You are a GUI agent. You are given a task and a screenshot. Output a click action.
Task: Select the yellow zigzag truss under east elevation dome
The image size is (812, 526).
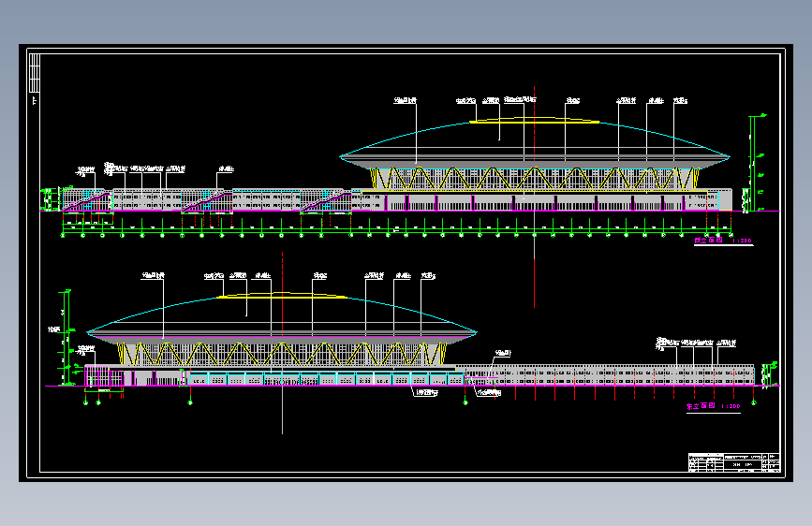pyautogui.click(x=282, y=354)
